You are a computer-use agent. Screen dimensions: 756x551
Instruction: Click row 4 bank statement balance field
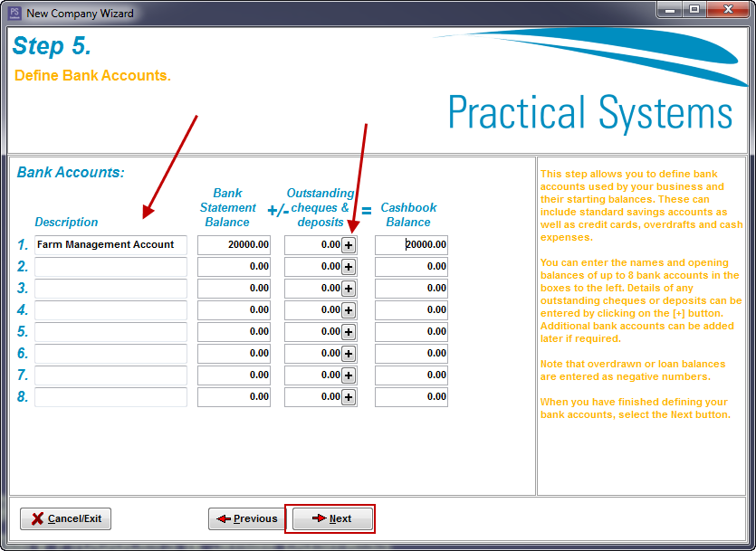pyautogui.click(x=234, y=310)
